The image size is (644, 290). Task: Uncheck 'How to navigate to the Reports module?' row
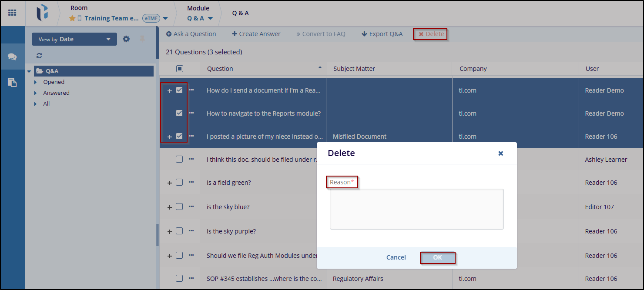pyautogui.click(x=179, y=113)
